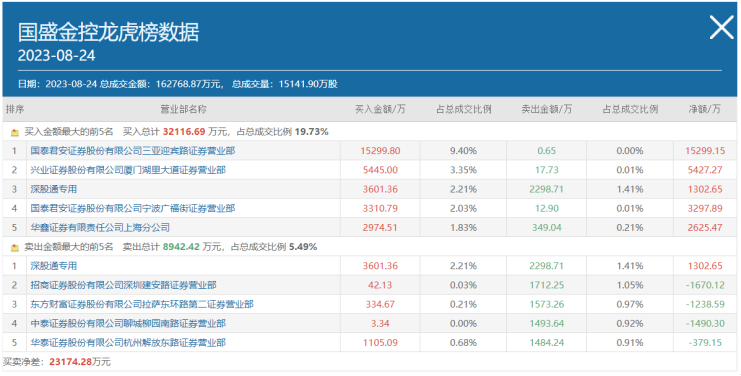Select the sell amount 0.65 cell
Screen dimensions: 741x376
546,151
